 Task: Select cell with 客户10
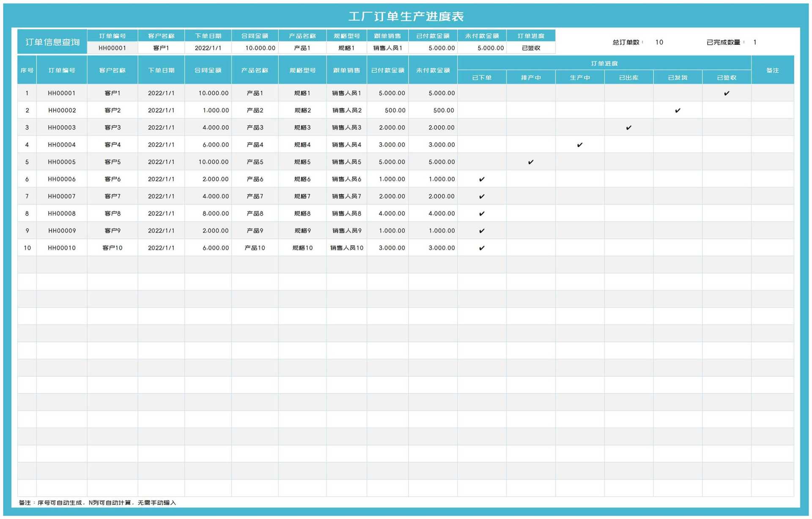pyautogui.click(x=112, y=248)
